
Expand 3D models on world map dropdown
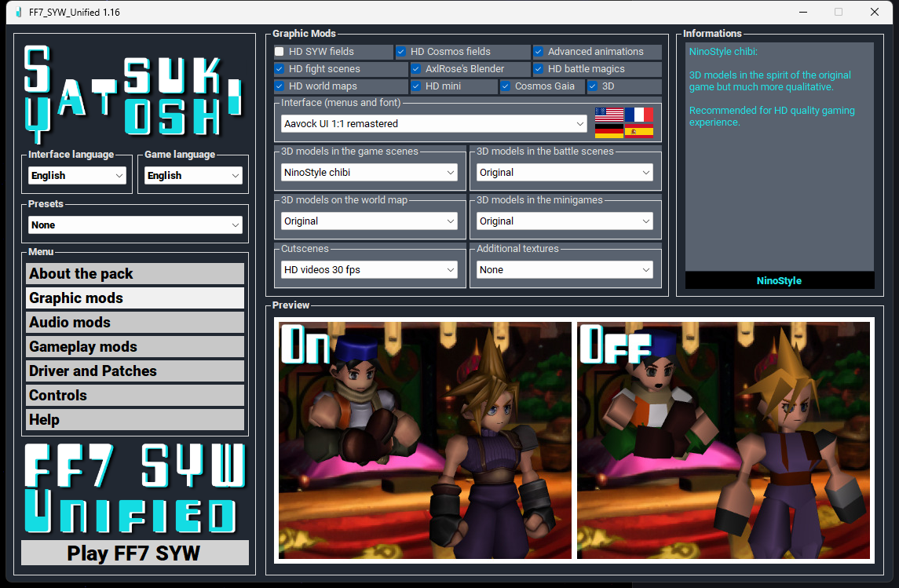(369, 221)
